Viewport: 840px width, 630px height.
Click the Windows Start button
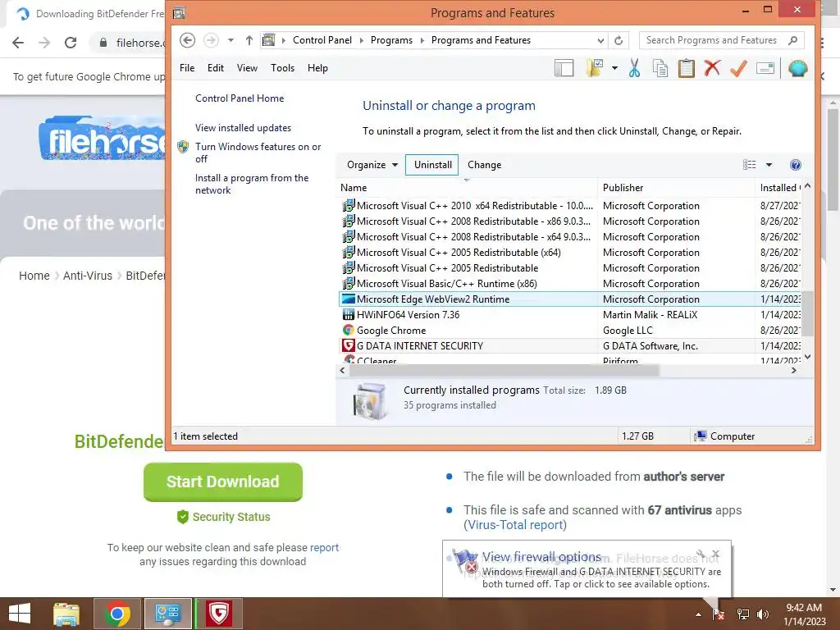(20, 614)
